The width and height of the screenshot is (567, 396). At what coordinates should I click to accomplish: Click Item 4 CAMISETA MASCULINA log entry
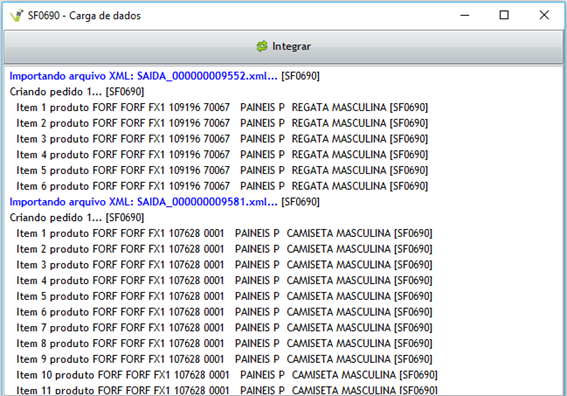pyautogui.click(x=224, y=281)
